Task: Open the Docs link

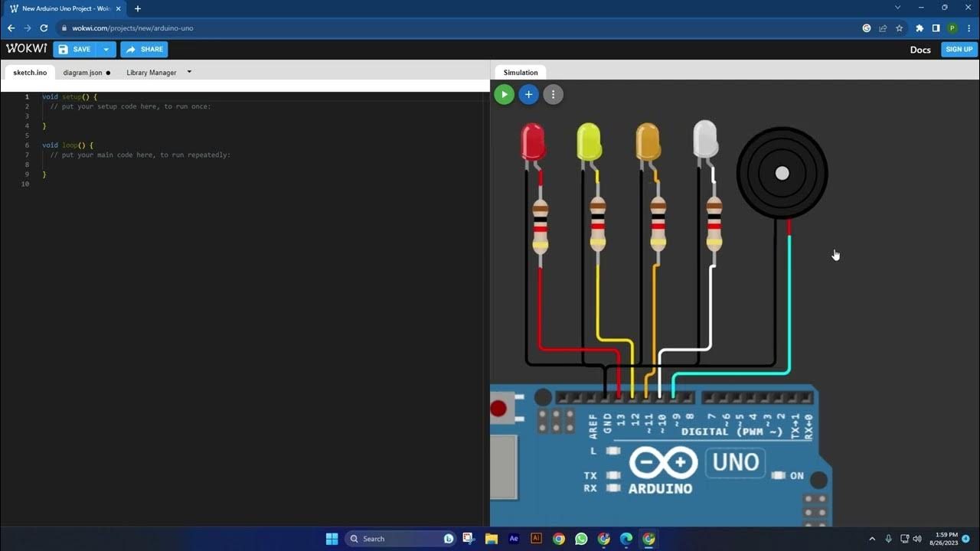Action: pos(920,50)
